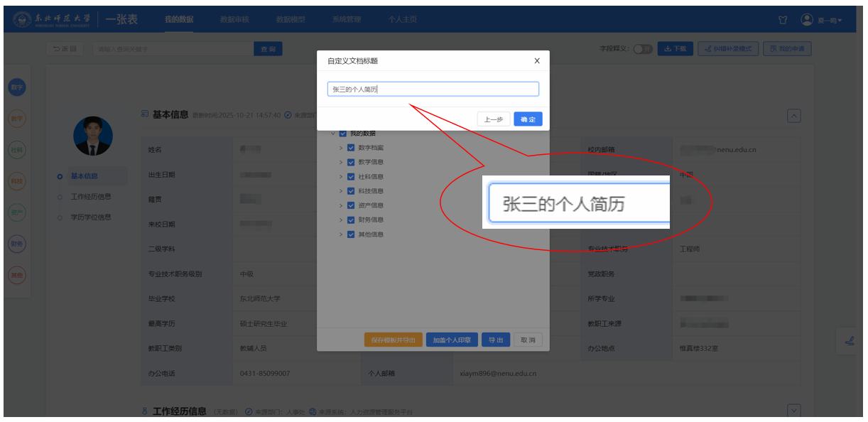Click the 确定 confirm button

pyautogui.click(x=528, y=119)
